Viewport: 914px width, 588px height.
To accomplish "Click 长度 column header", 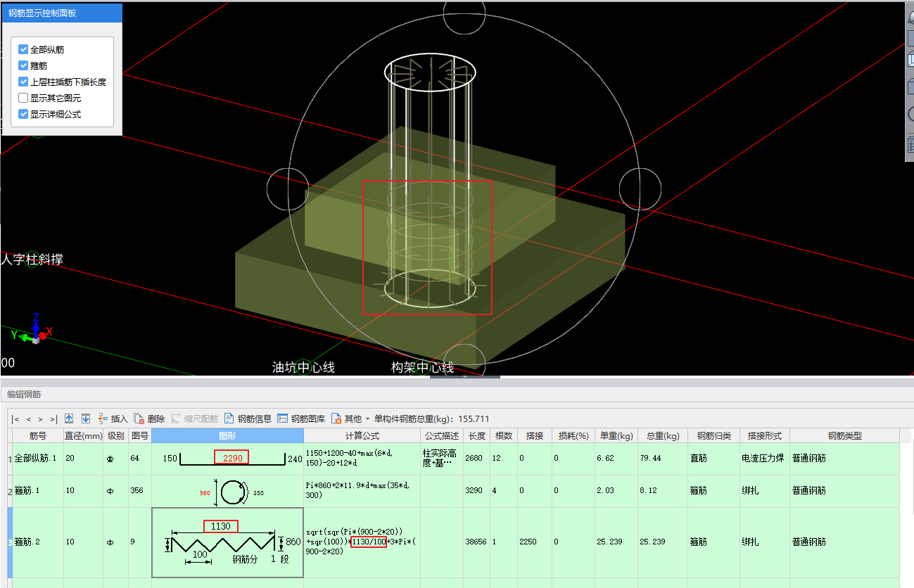I will coord(476,436).
